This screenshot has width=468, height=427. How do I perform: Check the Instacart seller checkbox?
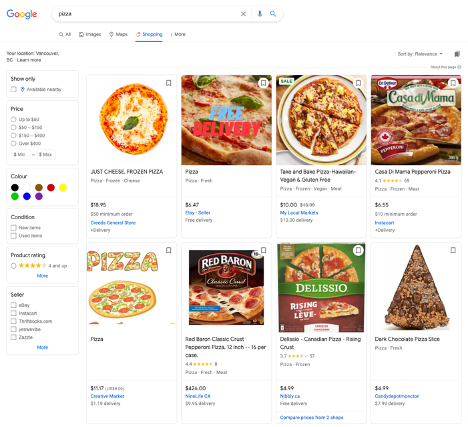13,313
